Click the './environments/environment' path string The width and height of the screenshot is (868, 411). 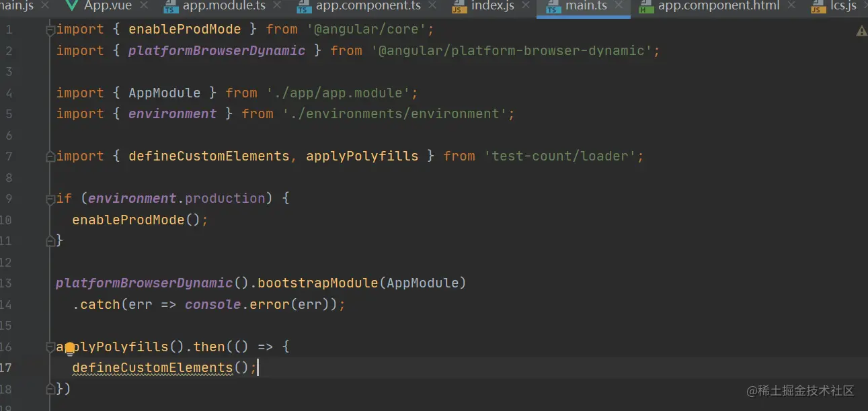point(395,114)
